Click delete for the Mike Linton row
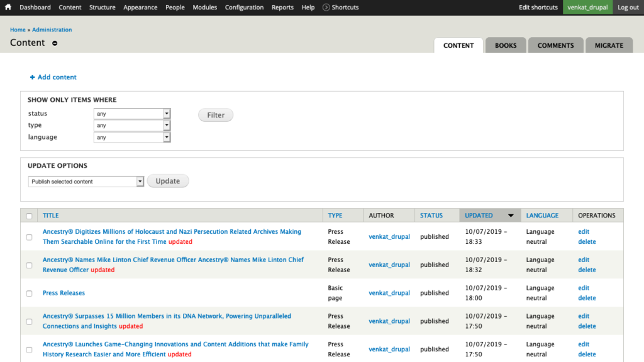The image size is (644, 362). [x=587, y=270]
